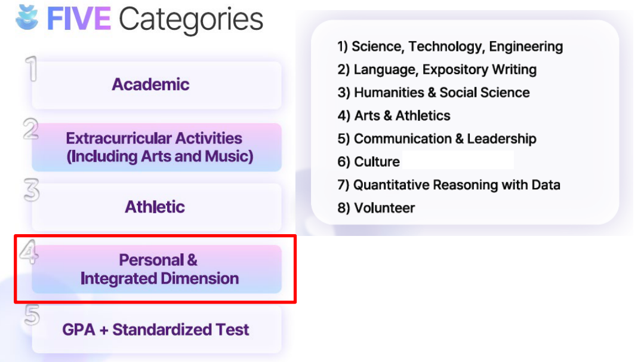
Task: Click the Culture list item
Action: pos(369,162)
